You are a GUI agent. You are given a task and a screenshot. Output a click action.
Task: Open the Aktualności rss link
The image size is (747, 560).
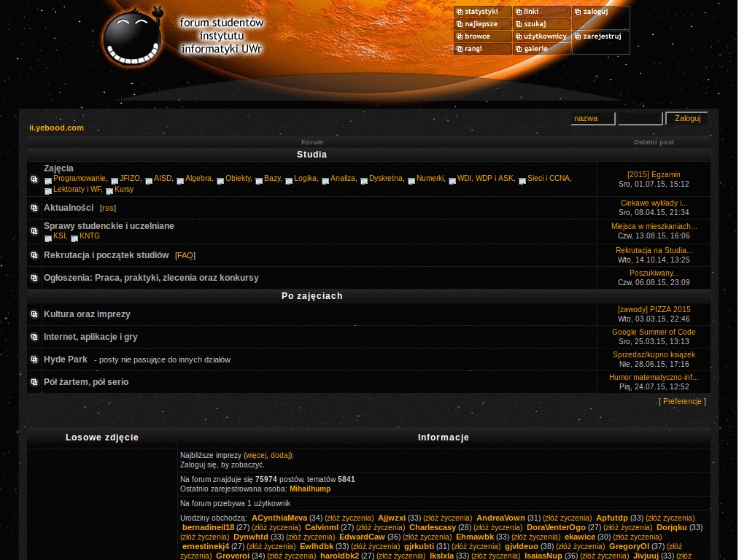(108, 208)
